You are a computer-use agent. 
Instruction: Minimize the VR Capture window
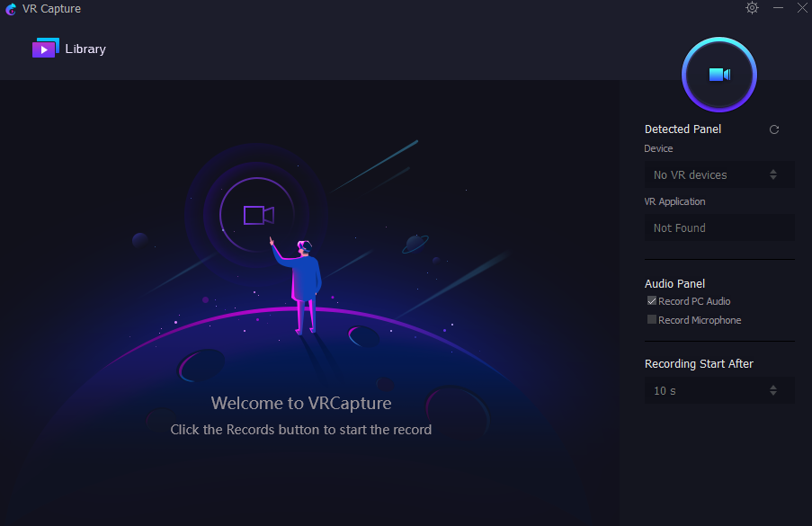coord(777,8)
